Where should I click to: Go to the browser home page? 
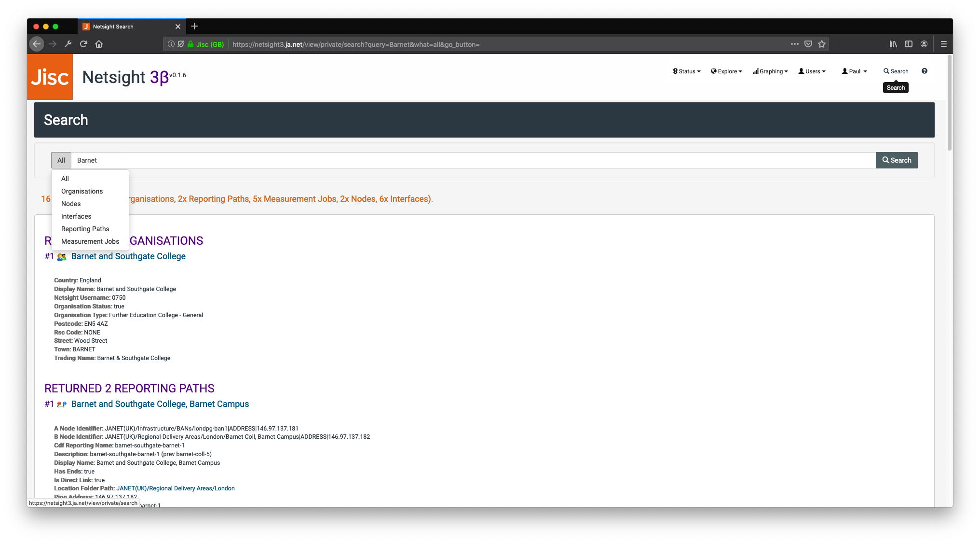(x=99, y=44)
